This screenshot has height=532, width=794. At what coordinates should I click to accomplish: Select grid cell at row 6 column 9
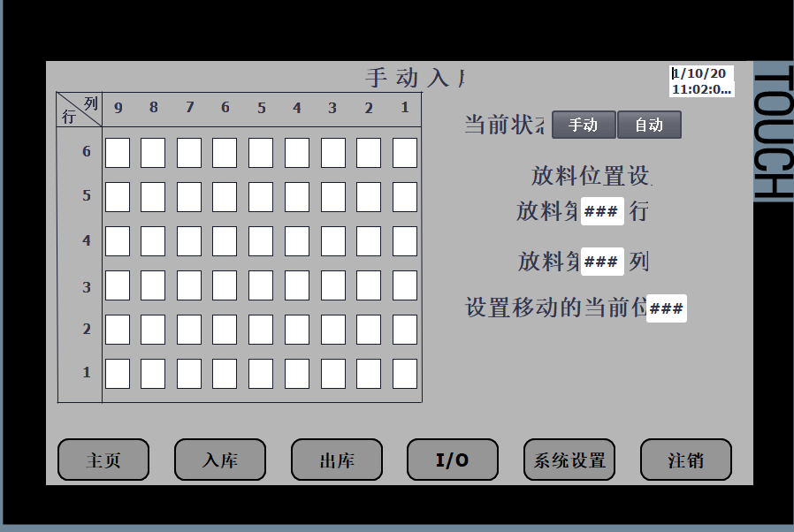118,153
